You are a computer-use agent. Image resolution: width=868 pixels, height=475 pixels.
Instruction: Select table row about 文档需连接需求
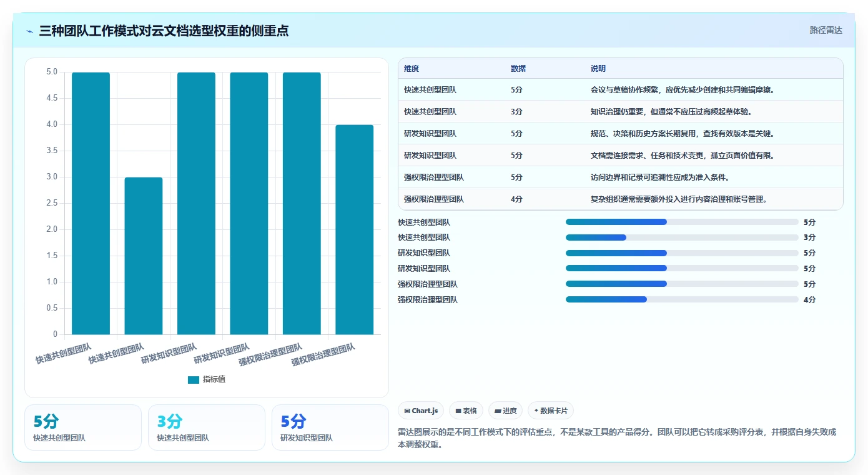620,156
